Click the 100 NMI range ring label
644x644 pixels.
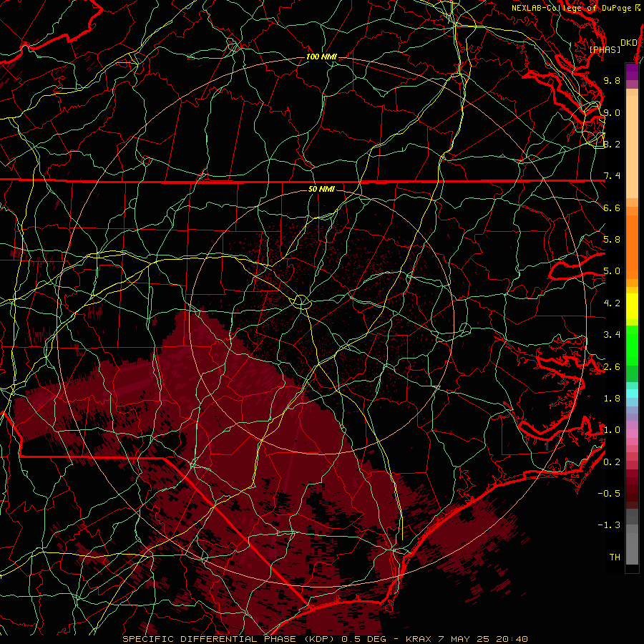pyautogui.click(x=321, y=57)
